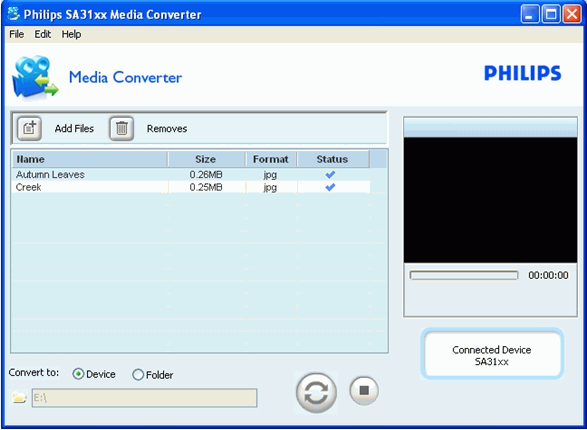
Task: Open the folder browse icon beside path
Action: pyautogui.click(x=19, y=397)
